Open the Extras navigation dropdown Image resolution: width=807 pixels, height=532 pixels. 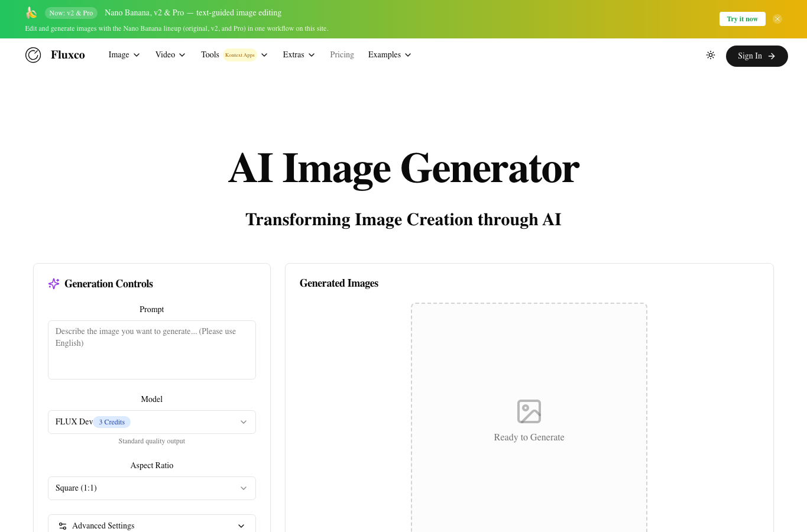(299, 55)
